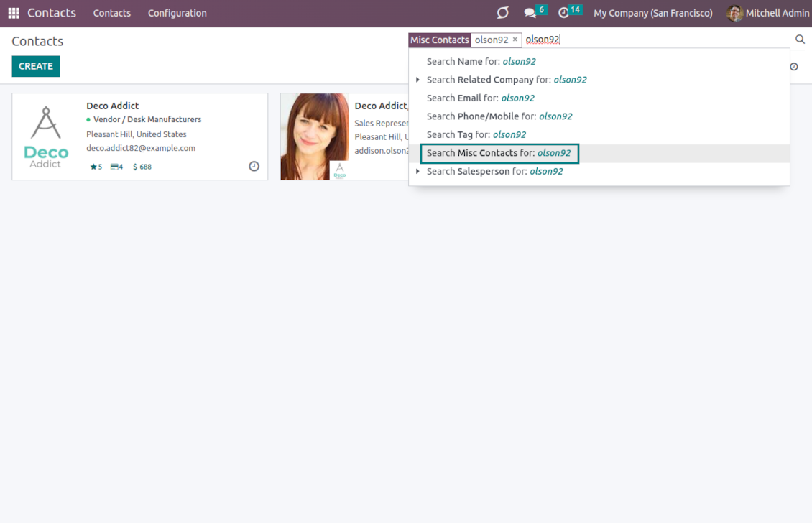Open activities clock icon with badge 14
The height and width of the screenshot is (523, 812).
[564, 13]
